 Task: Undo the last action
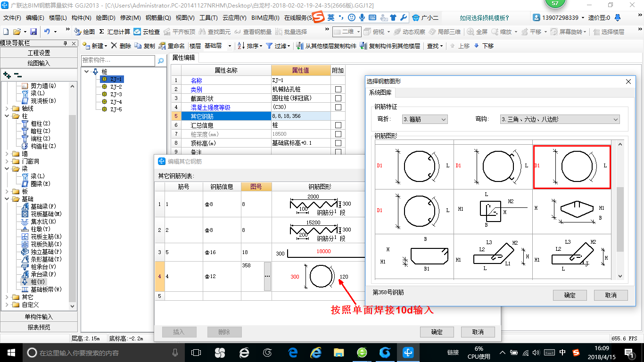(x=47, y=32)
